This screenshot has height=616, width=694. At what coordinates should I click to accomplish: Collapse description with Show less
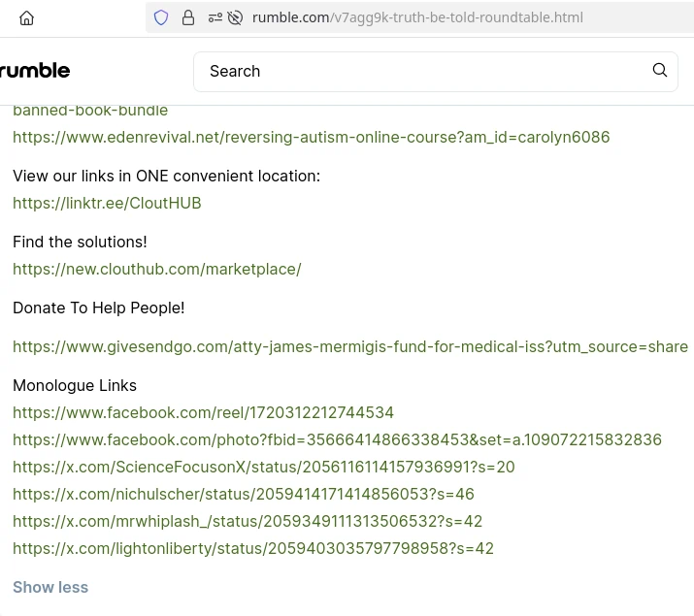[x=50, y=587]
